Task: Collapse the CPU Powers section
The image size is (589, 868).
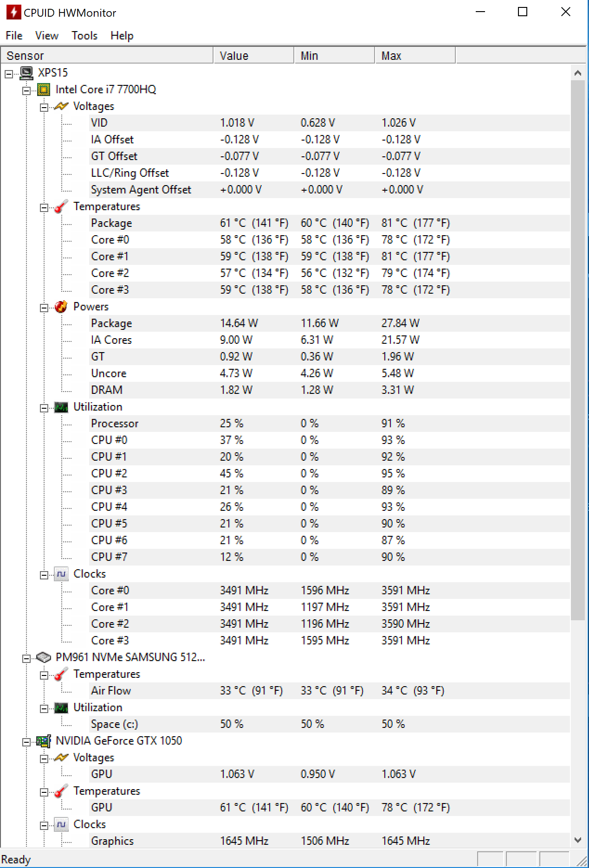Action: tap(44, 308)
